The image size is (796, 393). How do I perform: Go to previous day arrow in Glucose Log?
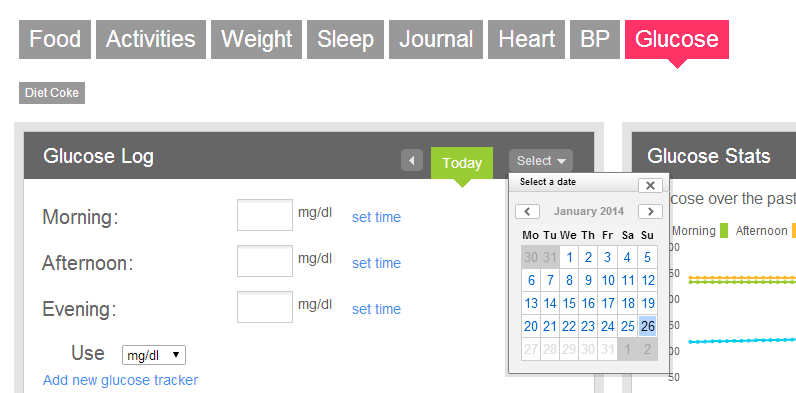[x=412, y=160]
